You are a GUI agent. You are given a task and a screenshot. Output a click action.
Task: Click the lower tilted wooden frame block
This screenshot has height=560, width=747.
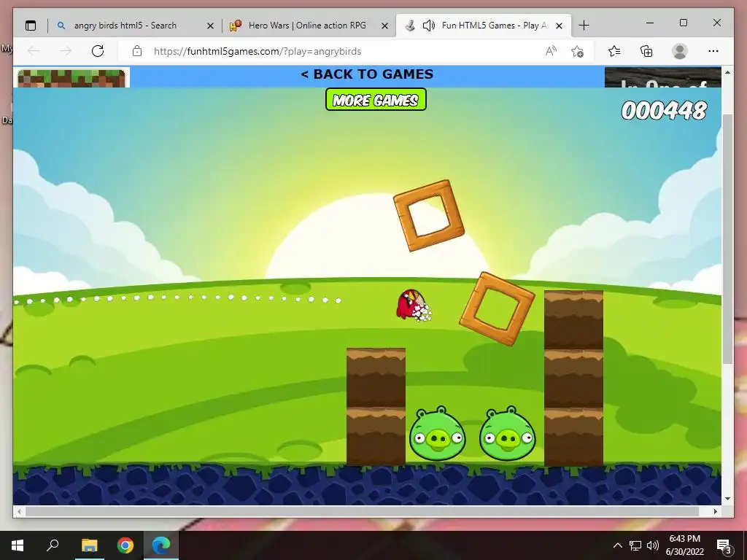497,308
